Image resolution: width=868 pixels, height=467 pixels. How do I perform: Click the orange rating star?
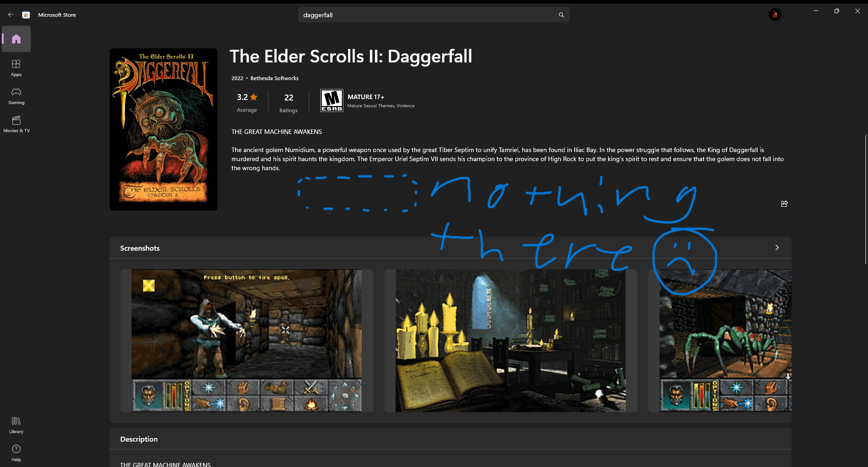pyautogui.click(x=254, y=97)
